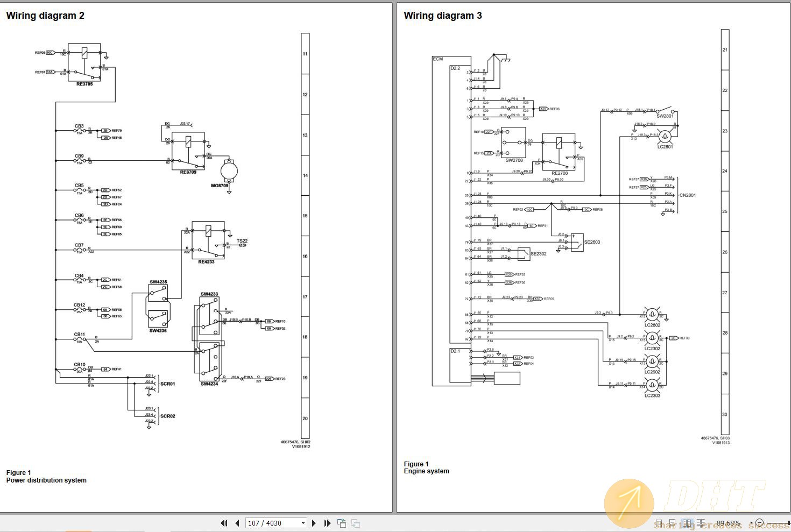Click the SCR01 connector label
791x532 pixels.
pos(167,384)
